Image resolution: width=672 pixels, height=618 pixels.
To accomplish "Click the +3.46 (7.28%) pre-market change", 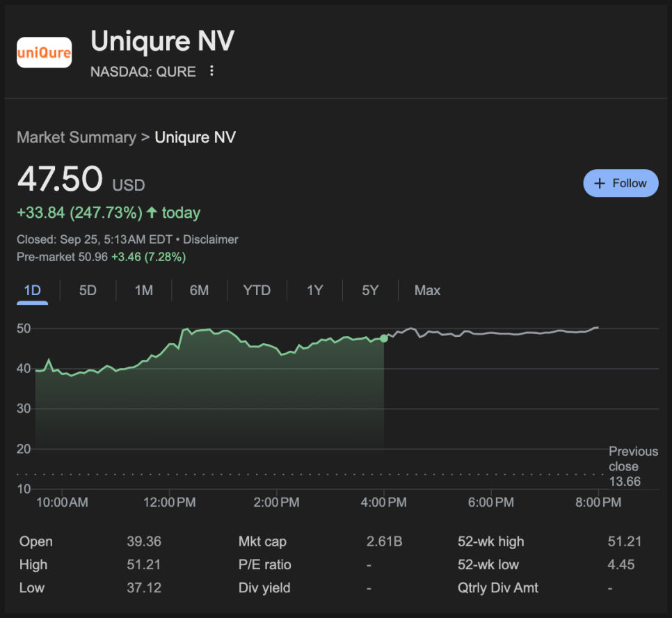I will 148,257.
